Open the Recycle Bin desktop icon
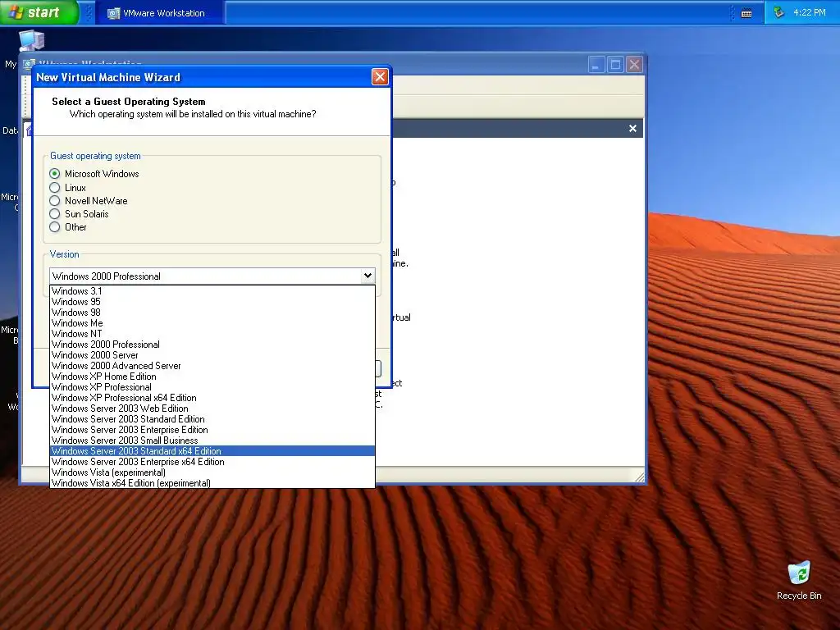This screenshot has width=840, height=630. click(x=799, y=581)
